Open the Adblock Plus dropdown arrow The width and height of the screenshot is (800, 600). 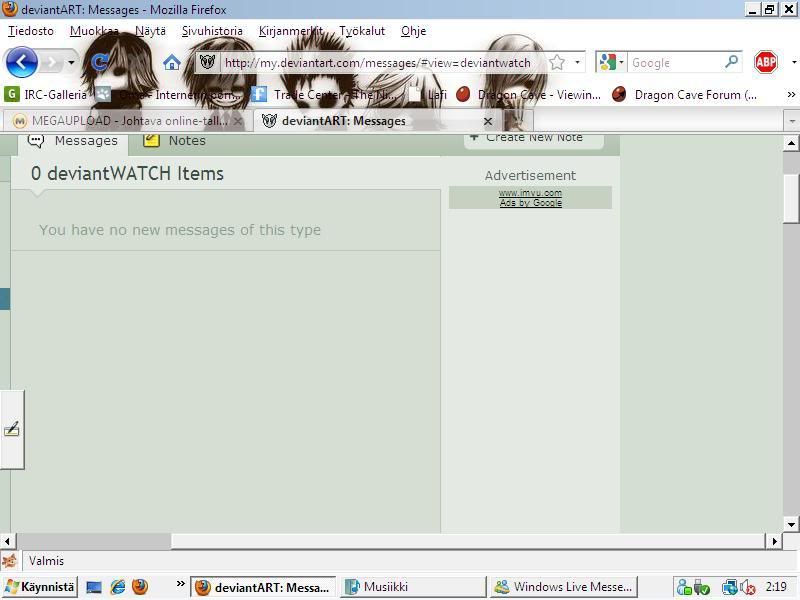(794, 62)
